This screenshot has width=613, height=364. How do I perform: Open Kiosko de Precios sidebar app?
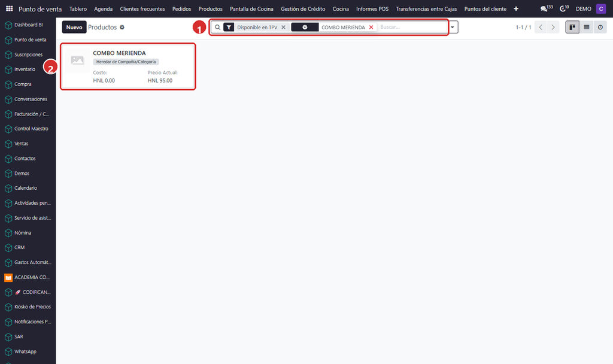pos(28,307)
